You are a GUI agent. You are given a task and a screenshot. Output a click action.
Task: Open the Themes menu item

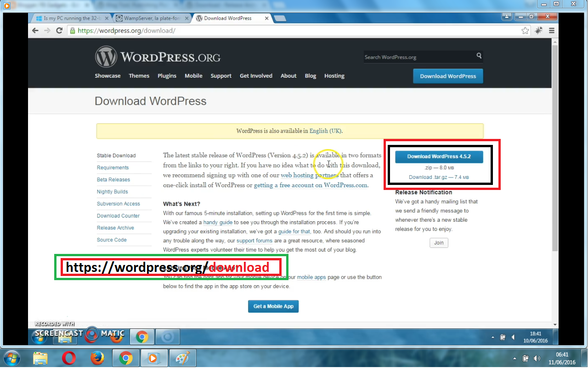point(139,76)
